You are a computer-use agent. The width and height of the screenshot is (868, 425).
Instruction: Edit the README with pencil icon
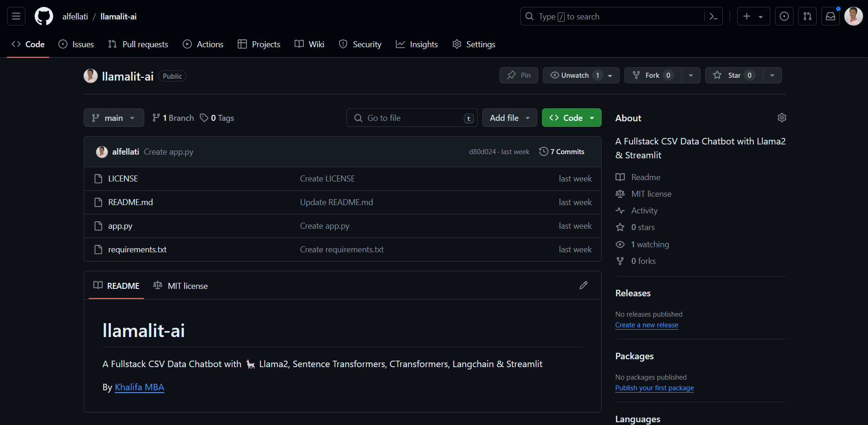(584, 285)
